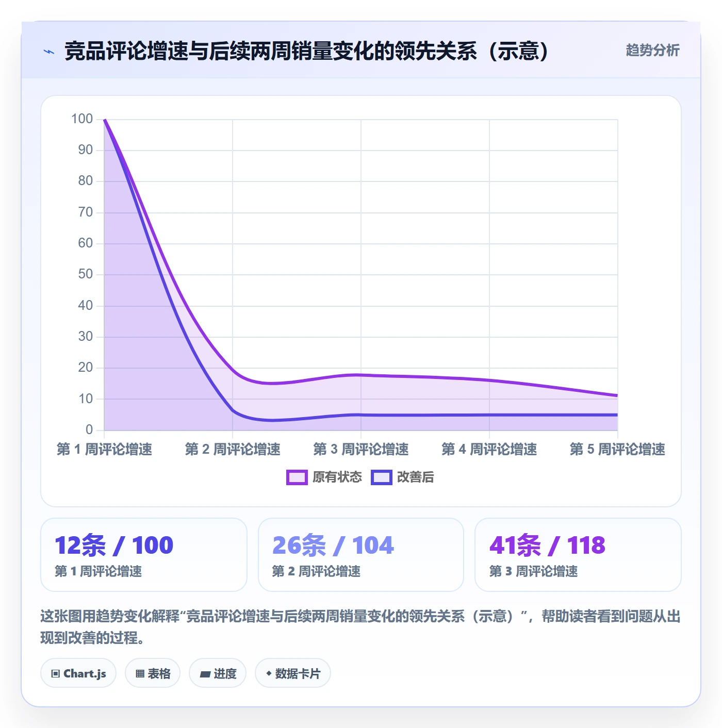The height and width of the screenshot is (728, 722).
Task: Click the 改善后 line point at week 5
Action: point(617,415)
